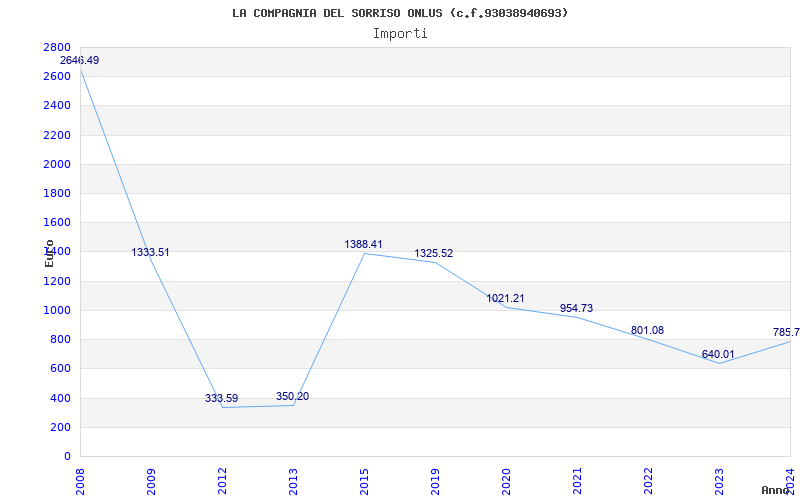Screen dimensions: 800x500
Task: Click the Anno x-axis title
Action: click(x=776, y=490)
